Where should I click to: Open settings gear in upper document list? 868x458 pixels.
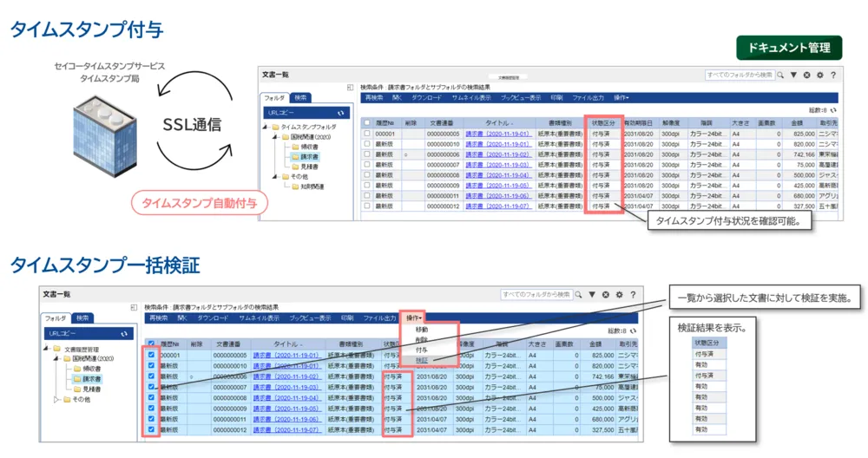(820, 75)
